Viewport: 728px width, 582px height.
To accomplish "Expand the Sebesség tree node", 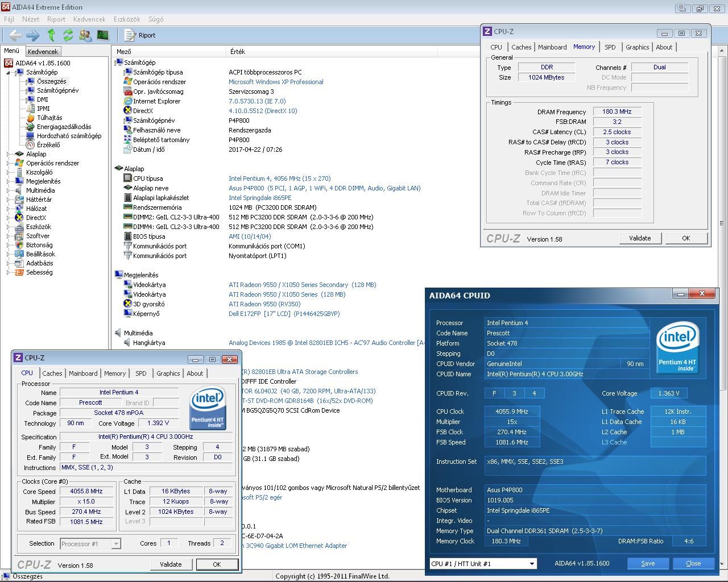I will (x=9, y=272).
